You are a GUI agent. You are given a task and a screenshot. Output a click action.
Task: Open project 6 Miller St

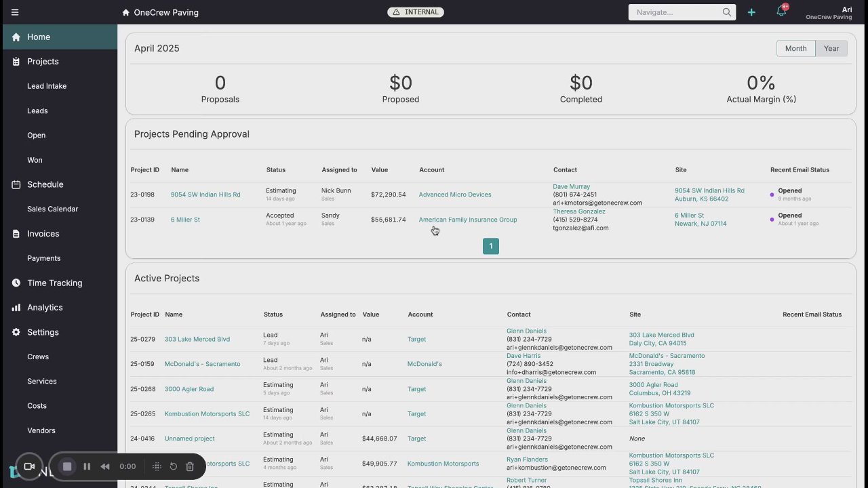(185, 220)
